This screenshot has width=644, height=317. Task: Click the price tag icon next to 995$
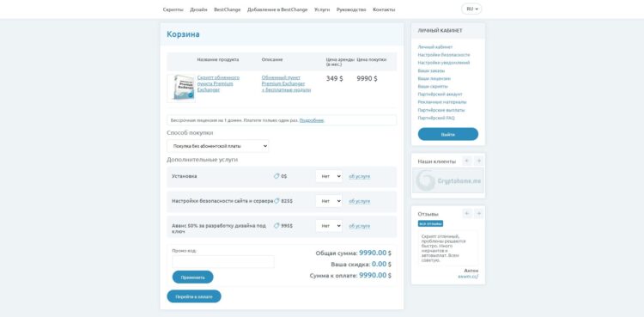click(276, 226)
